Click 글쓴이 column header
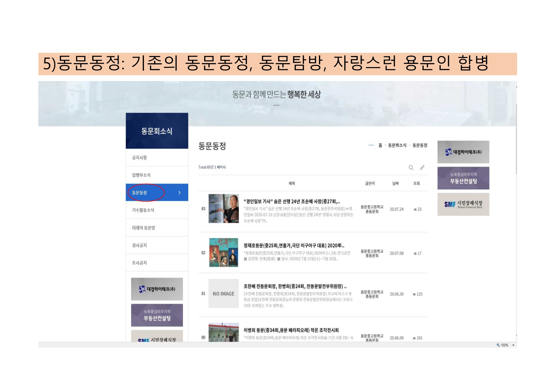 click(370, 184)
